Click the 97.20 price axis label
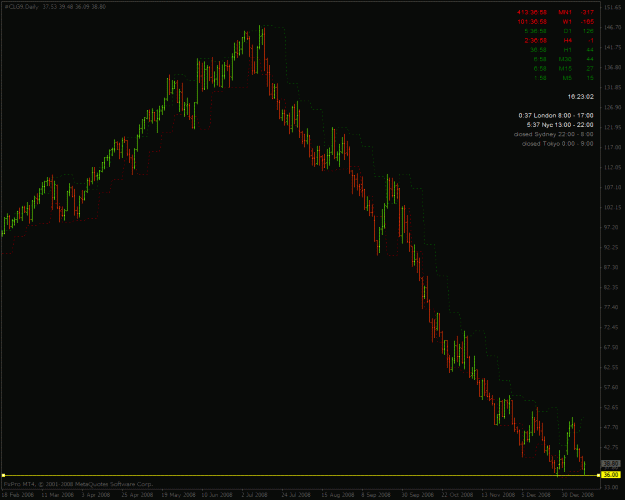This screenshot has width=625, height=500. tap(613, 227)
